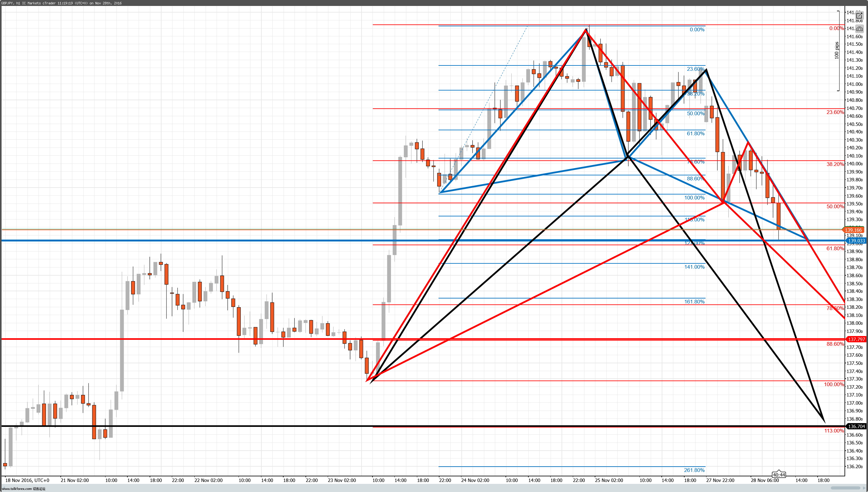The image size is (868, 492).
Task: Select the blue 100.00% Fibonacci label
Action: [694, 198]
